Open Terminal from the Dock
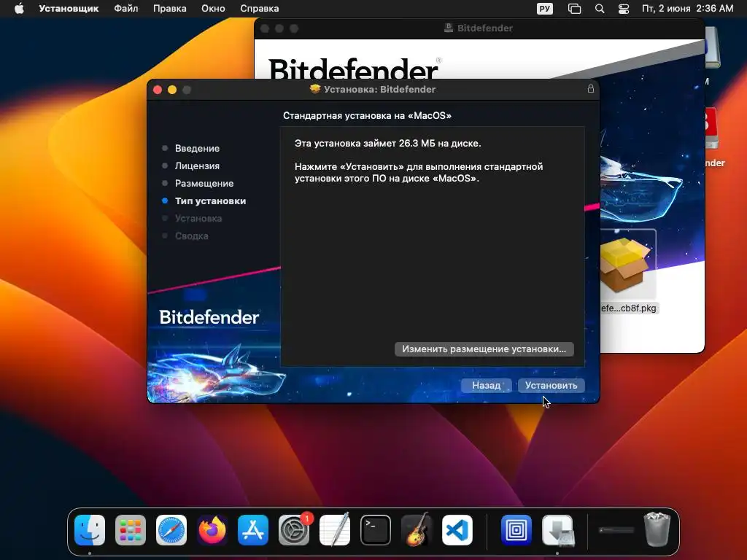 point(376,530)
